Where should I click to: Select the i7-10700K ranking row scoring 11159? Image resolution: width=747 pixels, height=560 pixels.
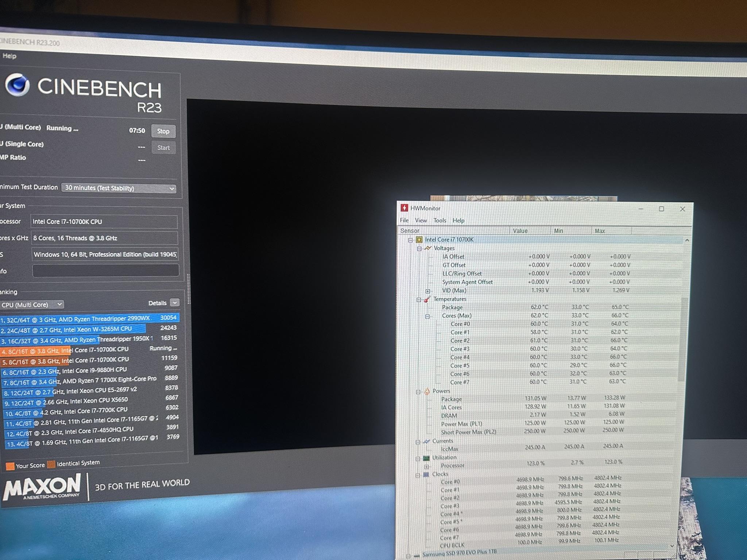pyautogui.click(x=90, y=359)
